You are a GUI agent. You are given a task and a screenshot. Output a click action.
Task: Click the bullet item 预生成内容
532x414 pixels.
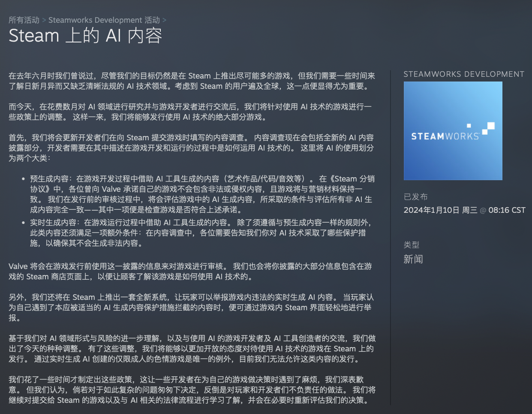[202, 194]
